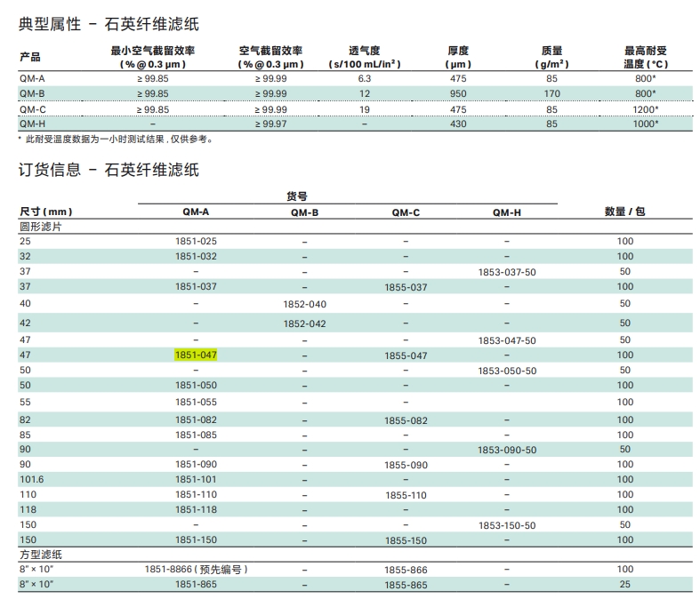Click QM-B part number 1852-040
This screenshot has width=700, height=607.
pyautogui.click(x=304, y=304)
